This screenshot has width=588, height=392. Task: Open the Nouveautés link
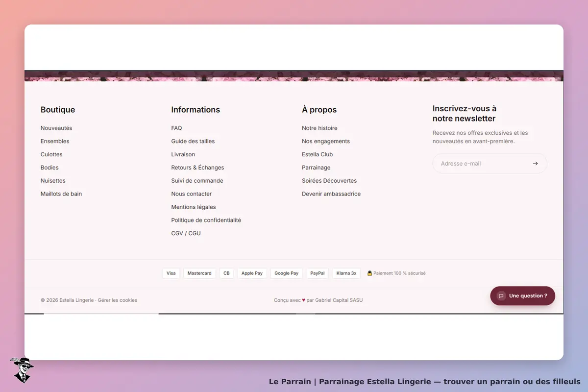click(x=56, y=128)
